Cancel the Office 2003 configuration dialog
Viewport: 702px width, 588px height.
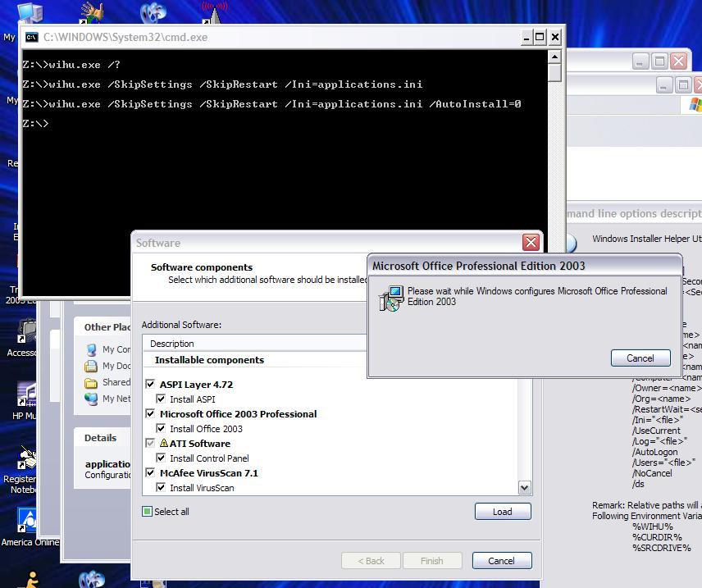pyautogui.click(x=640, y=358)
